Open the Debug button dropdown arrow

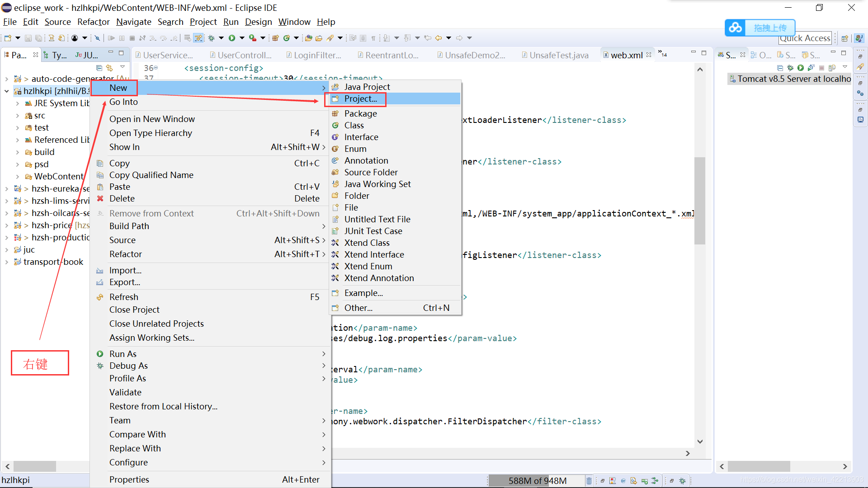point(221,38)
